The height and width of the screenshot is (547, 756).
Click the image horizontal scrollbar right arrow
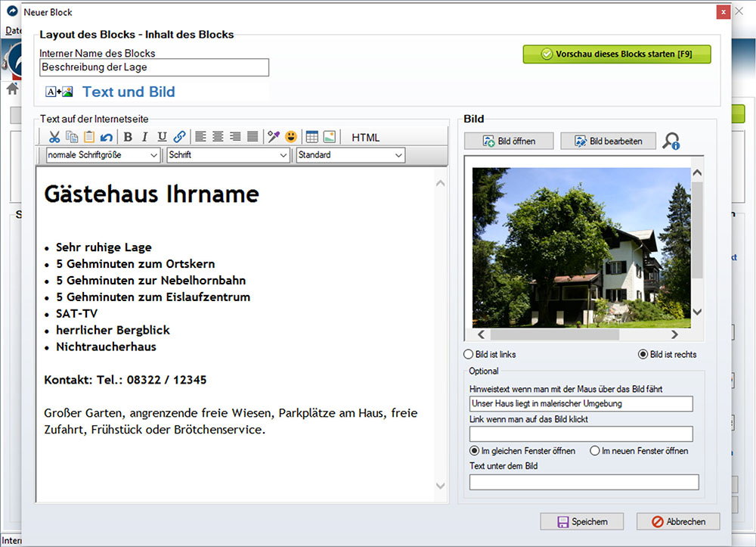click(675, 334)
